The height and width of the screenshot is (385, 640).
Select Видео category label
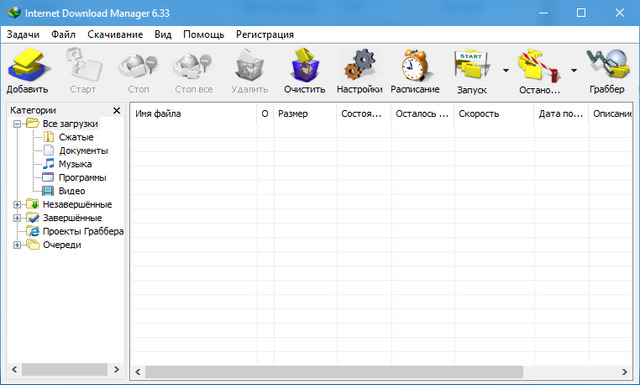click(72, 191)
